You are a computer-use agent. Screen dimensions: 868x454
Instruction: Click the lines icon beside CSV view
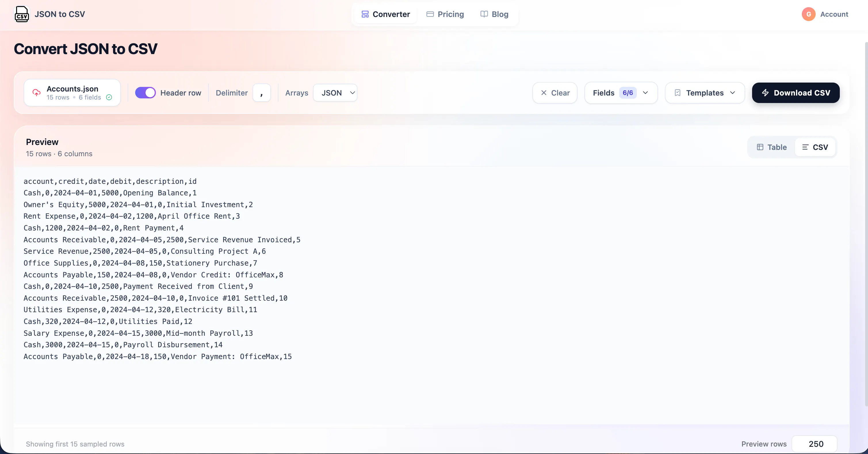[805, 147]
